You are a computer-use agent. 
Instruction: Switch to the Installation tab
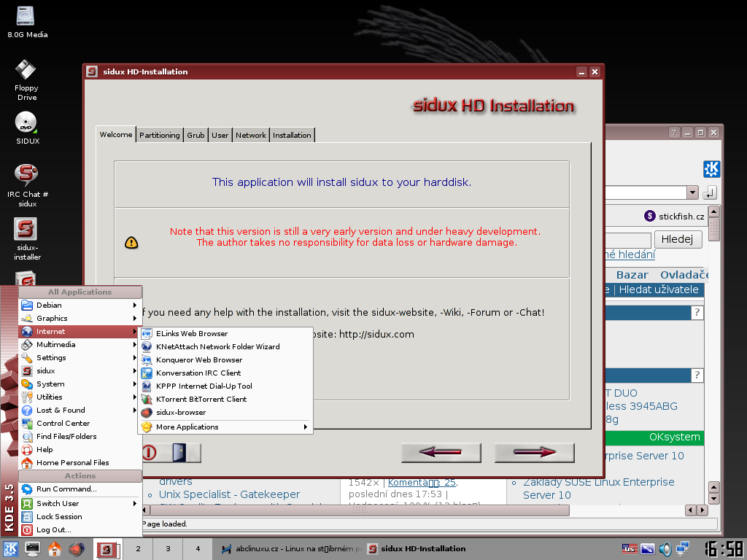(292, 135)
